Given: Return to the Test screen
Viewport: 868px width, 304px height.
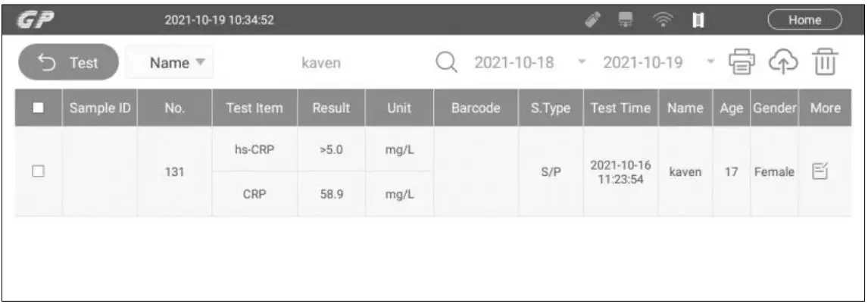Looking at the screenshot, I should tap(68, 63).
